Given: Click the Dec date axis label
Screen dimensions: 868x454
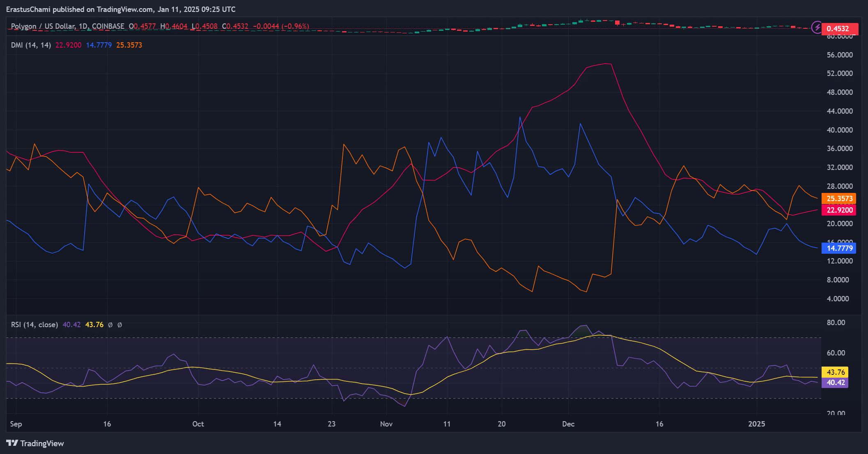Looking at the screenshot, I should coord(568,424).
